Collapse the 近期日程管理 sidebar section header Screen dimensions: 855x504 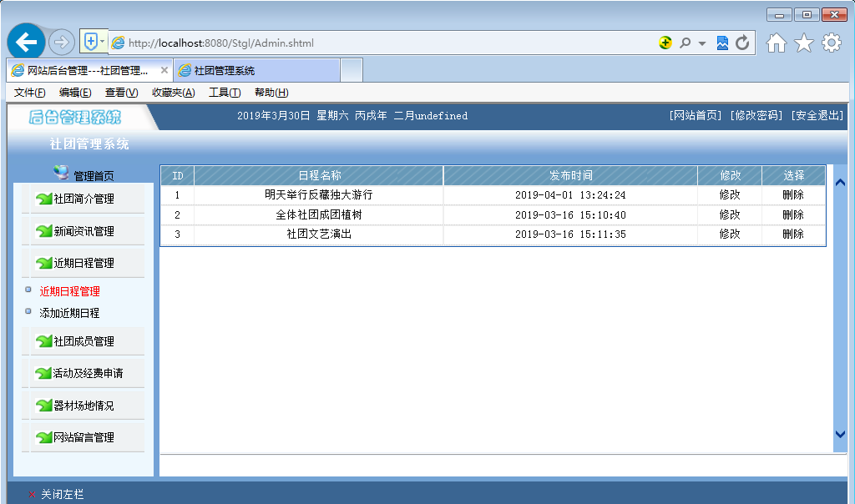click(84, 263)
